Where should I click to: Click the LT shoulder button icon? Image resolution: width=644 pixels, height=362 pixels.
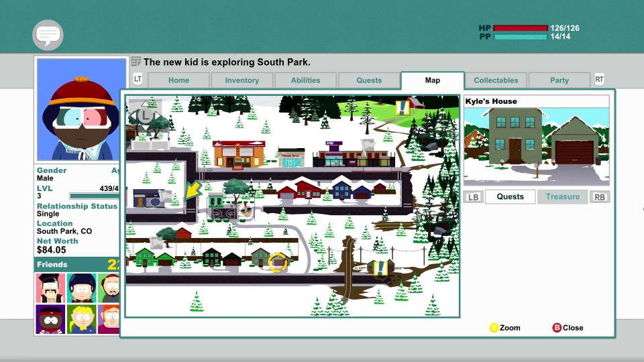[138, 79]
